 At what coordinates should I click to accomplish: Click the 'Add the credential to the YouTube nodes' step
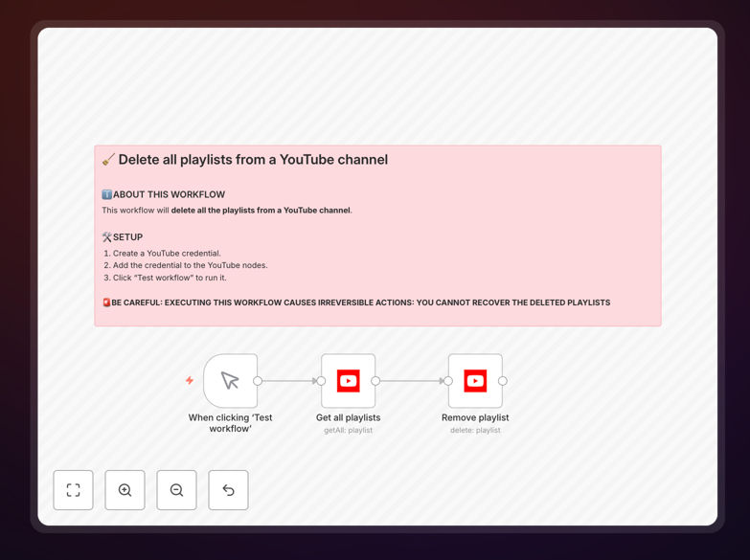point(190,265)
